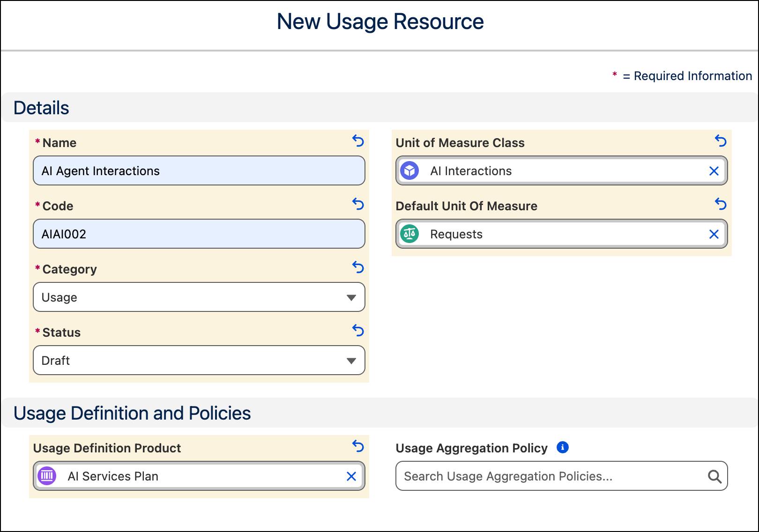Click the Required Information note

click(x=682, y=76)
